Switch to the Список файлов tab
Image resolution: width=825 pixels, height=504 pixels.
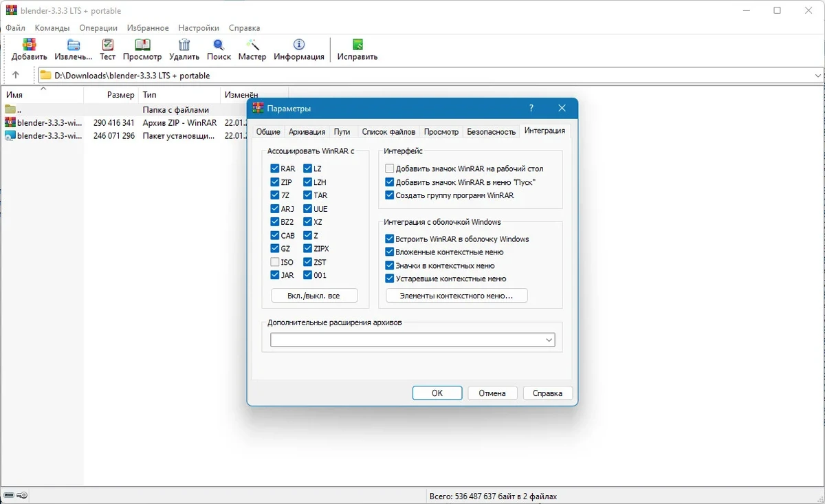point(388,132)
